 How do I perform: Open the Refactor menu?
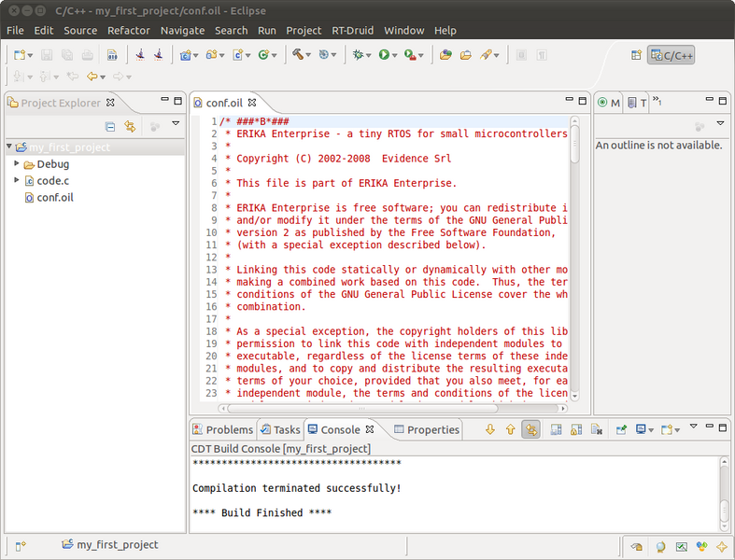click(x=129, y=31)
